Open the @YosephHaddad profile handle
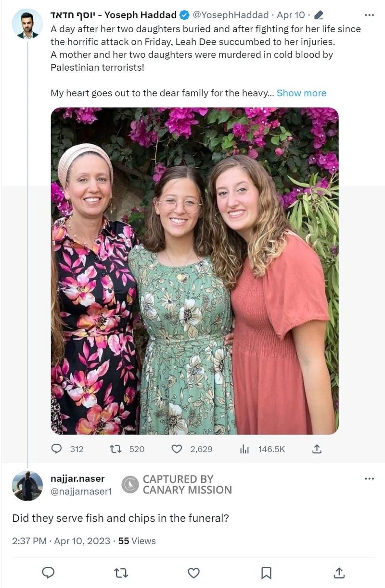The image size is (385, 588). pos(225,15)
